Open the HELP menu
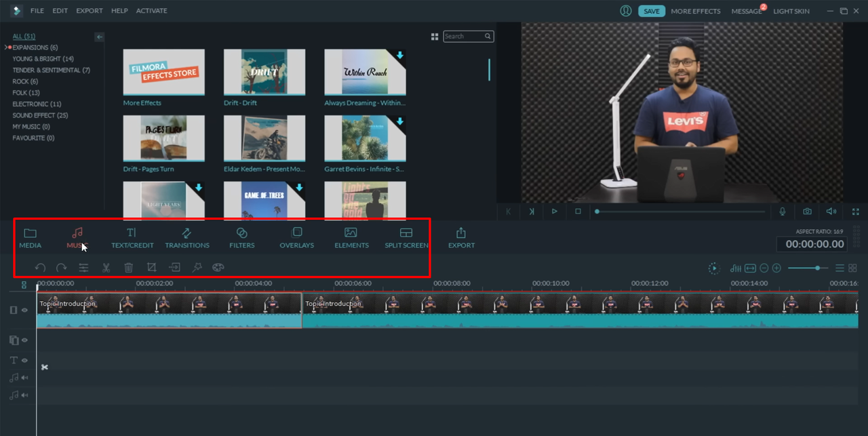 (119, 11)
